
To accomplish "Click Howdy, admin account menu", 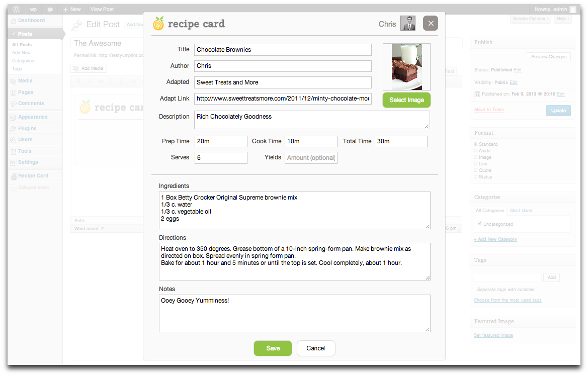I will (x=555, y=10).
